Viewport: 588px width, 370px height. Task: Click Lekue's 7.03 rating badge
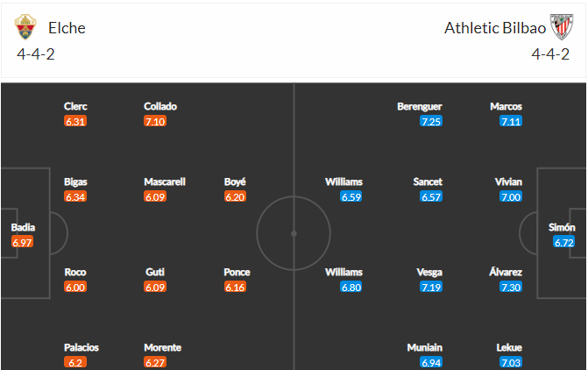click(511, 362)
